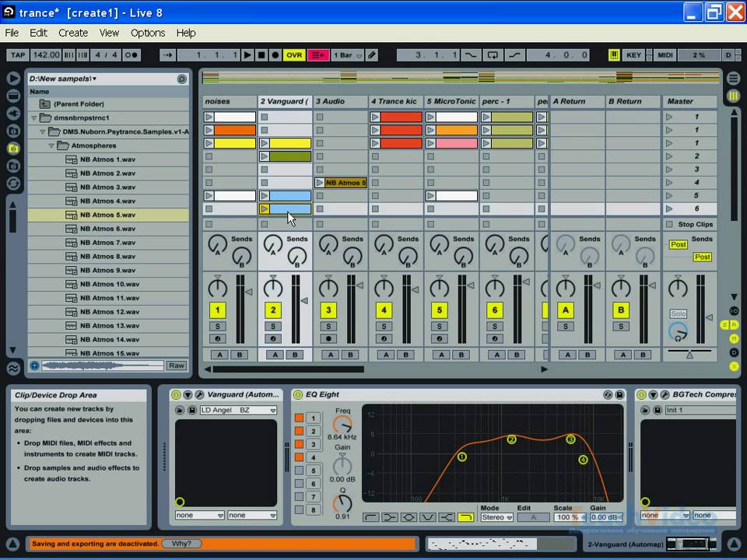Click the transport Play button

pyautogui.click(x=247, y=55)
